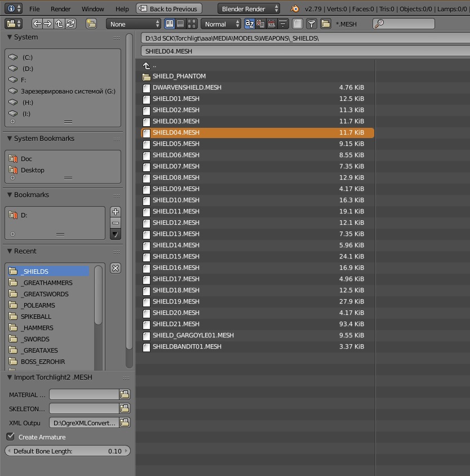
Task: Toggle file filtering funnel icon
Action: click(x=312, y=24)
